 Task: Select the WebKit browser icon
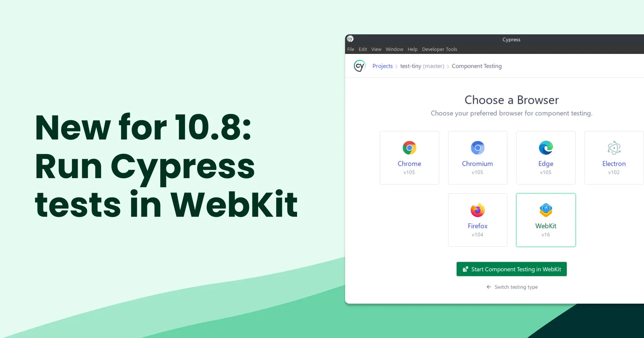tap(546, 210)
